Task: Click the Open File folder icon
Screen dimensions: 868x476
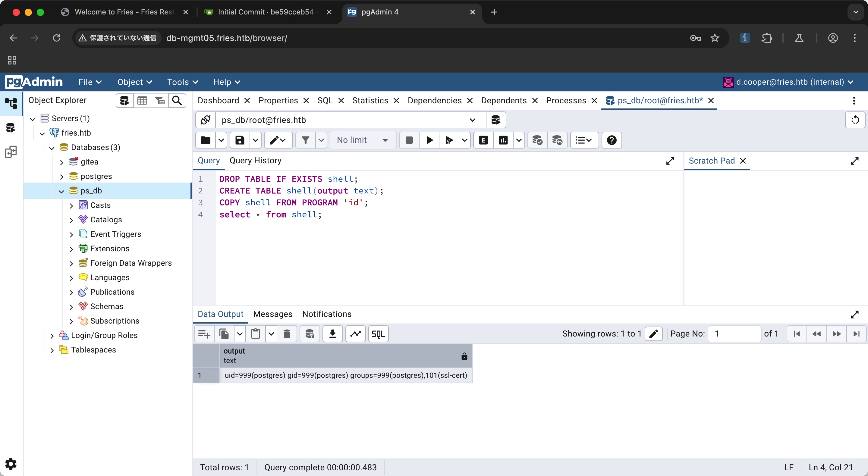Action: 205,140
